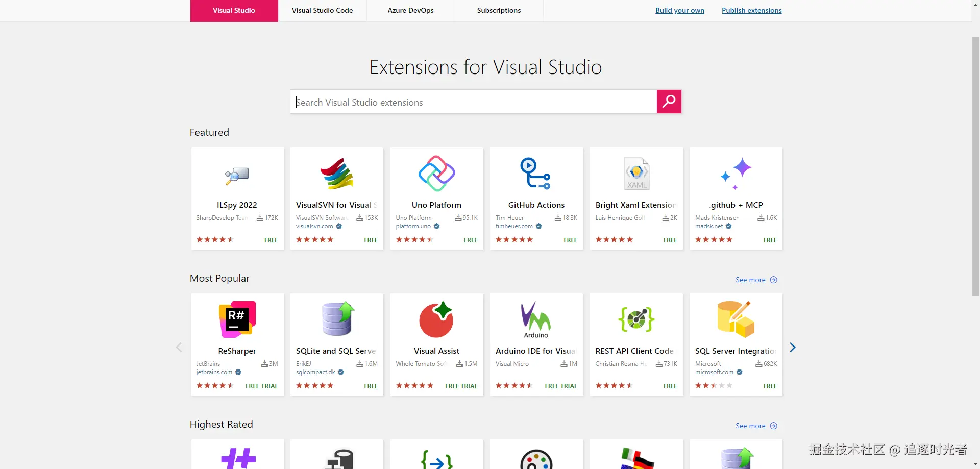Switch to the Azure DevOps tab
980x469 pixels.
411,11
